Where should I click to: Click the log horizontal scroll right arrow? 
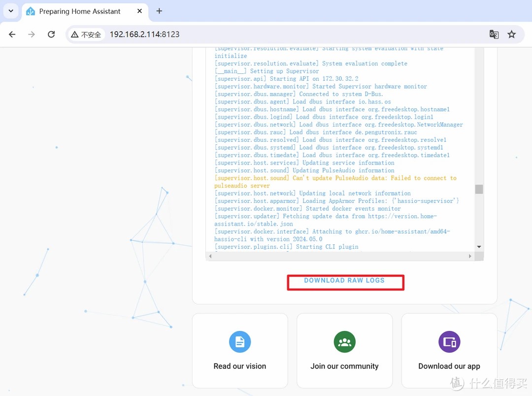[x=470, y=256]
